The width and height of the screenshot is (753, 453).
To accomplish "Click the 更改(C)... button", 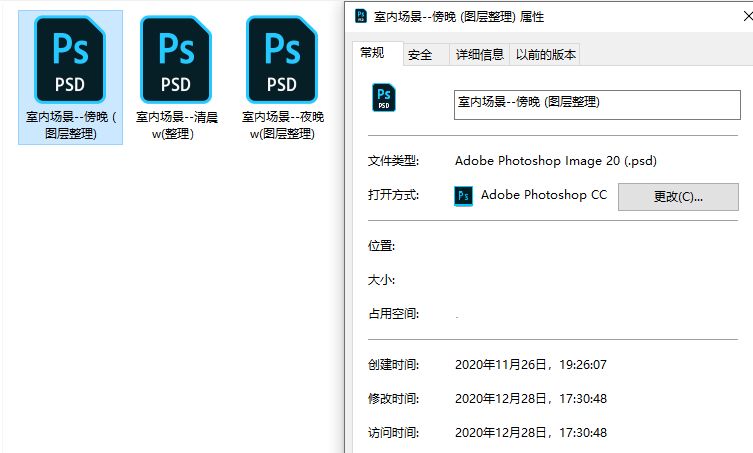I will 678,196.
